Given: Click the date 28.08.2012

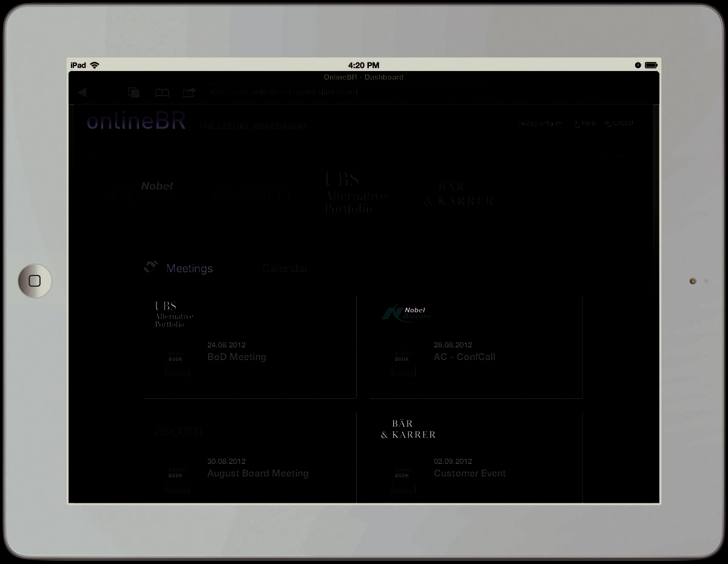Looking at the screenshot, I should point(453,345).
